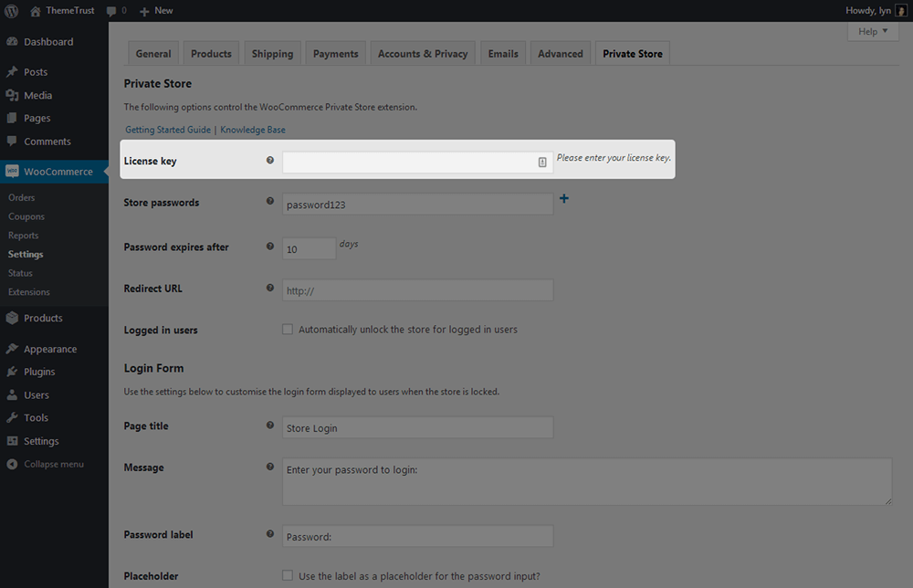
Task: Open the Knowledge Base link
Action: [x=253, y=130]
